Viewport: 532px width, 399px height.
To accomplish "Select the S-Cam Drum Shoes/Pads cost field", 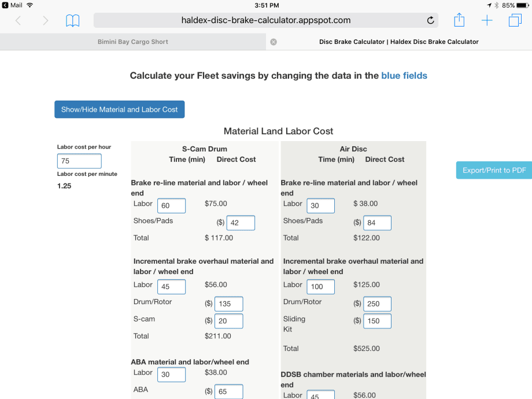I will (240, 223).
